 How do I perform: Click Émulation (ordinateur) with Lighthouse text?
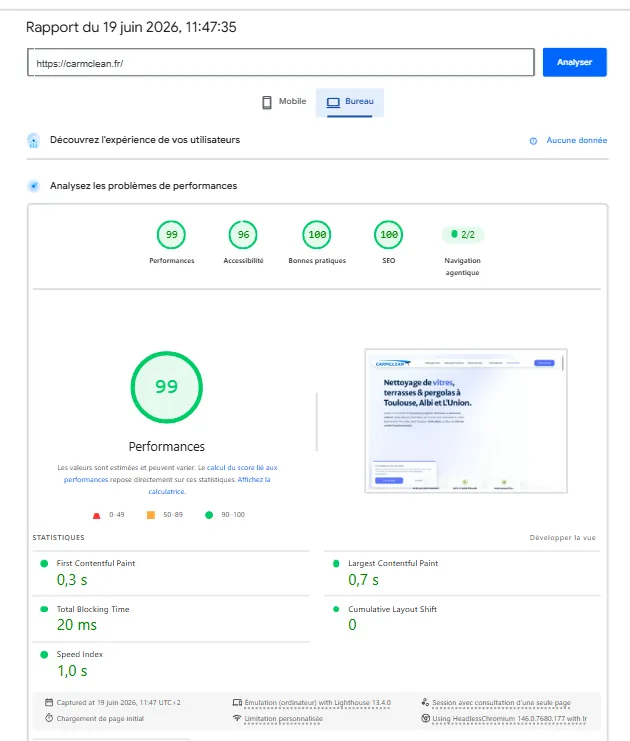point(318,703)
